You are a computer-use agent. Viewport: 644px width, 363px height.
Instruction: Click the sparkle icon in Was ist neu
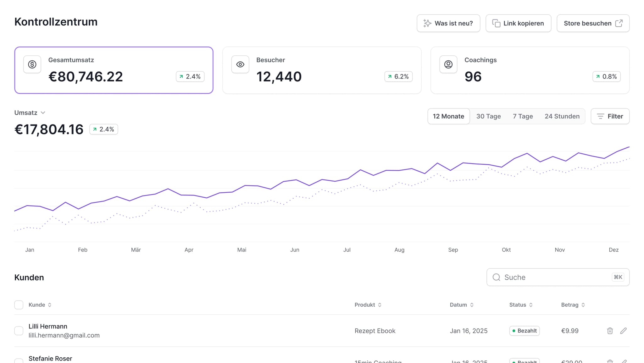click(427, 23)
